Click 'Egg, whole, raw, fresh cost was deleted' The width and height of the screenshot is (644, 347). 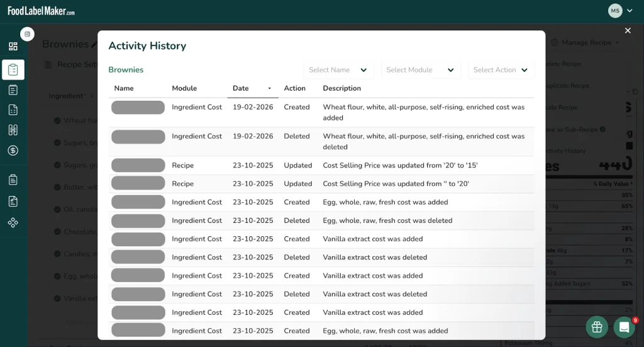point(387,220)
